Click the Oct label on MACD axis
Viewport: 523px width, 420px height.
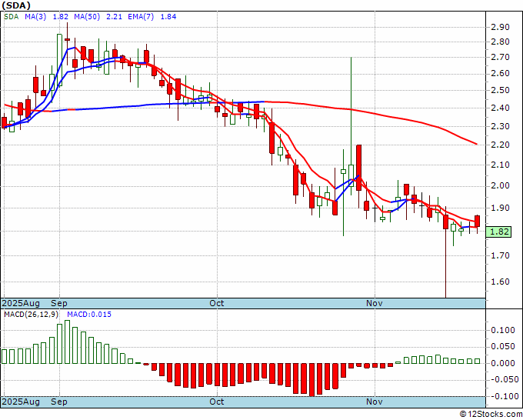pyautogui.click(x=216, y=402)
